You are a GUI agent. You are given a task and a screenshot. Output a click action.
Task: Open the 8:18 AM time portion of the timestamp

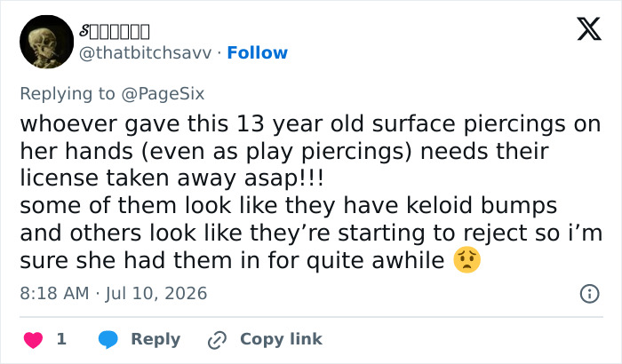pos(54,294)
